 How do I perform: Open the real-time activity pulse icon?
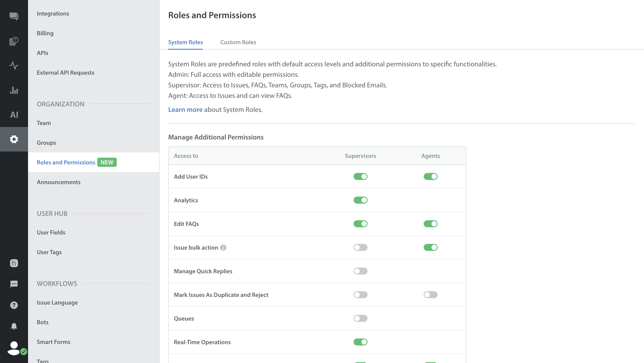14,65
